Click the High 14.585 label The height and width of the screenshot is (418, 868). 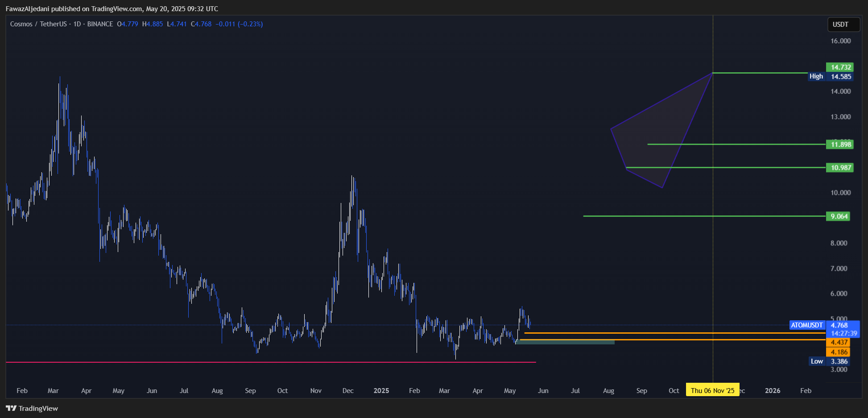pyautogui.click(x=831, y=77)
